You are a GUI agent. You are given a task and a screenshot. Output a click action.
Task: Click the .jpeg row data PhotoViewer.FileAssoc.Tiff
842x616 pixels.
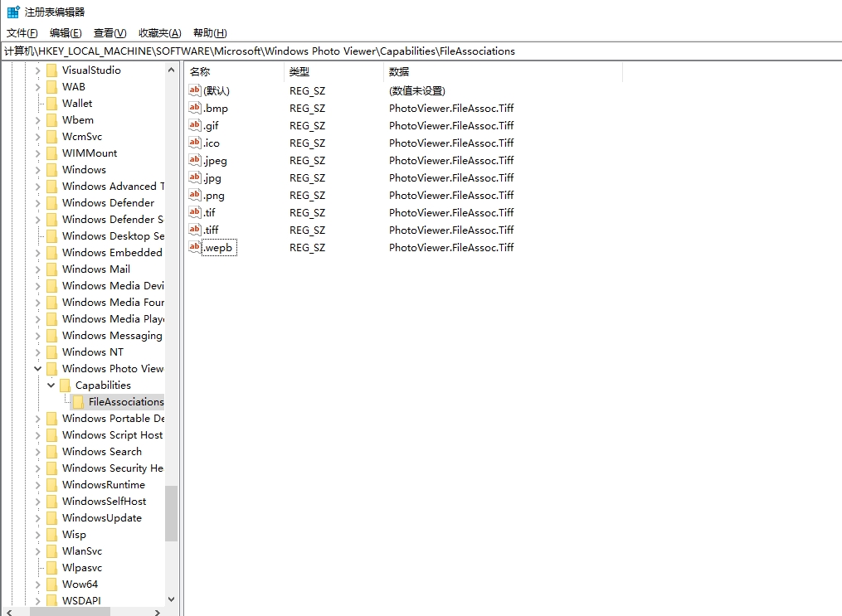click(x=451, y=161)
